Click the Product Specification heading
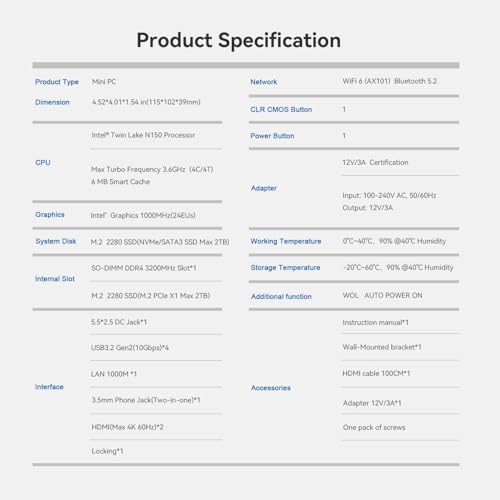This screenshot has width=500, height=500. [239, 41]
